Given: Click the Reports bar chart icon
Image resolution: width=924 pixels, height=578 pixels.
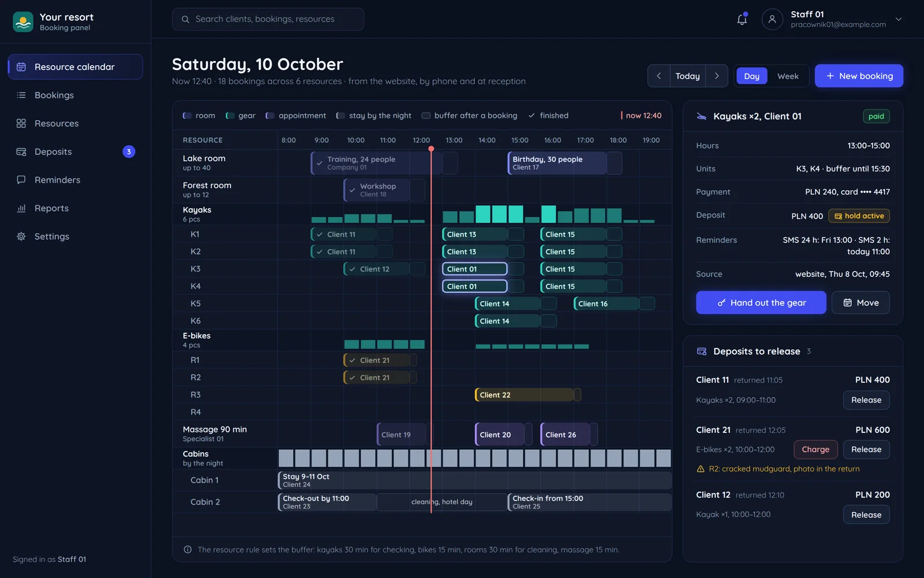Looking at the screenshot, I should [x=21, y=208].
